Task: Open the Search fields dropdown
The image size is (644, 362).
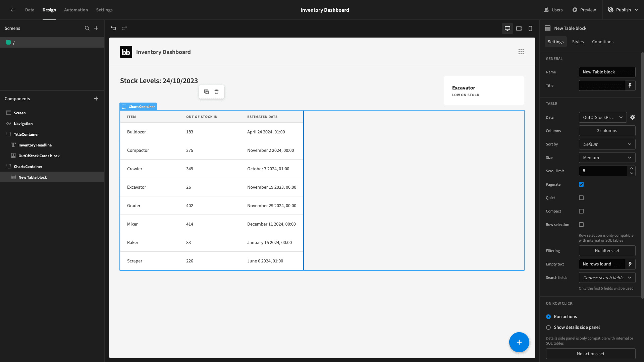Action: (607, 278)
